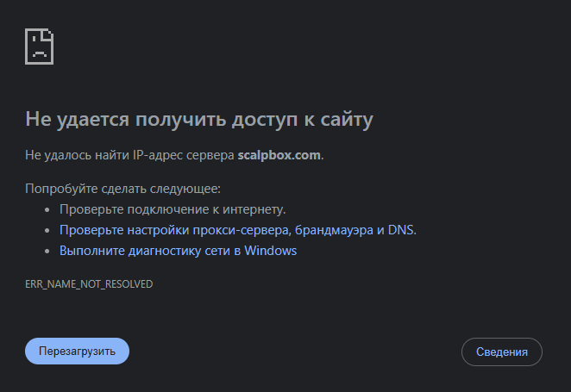Click the word "DNS" in the proxy link
The height and width of the screenshot is (392, 571).
point(401,230)
